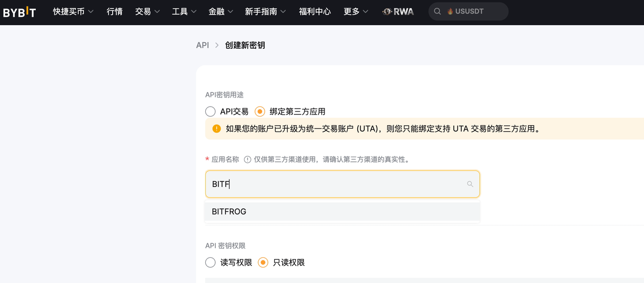Click the magnifier icon in the 应用名称 field
Viewport: 644px width, 283px height.
click(x=470, y=184)
